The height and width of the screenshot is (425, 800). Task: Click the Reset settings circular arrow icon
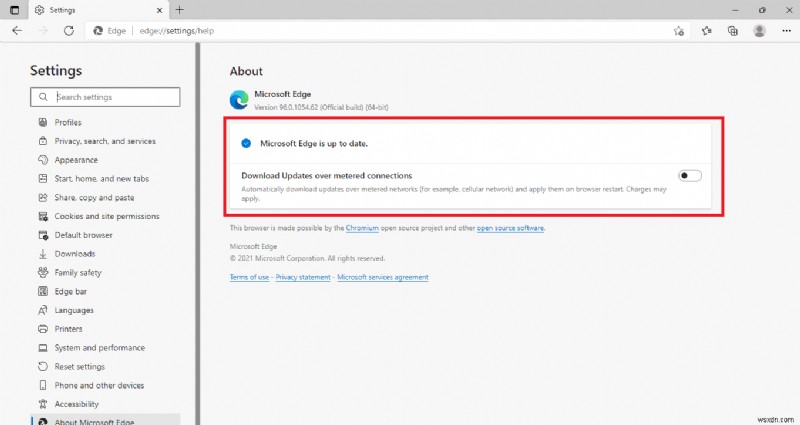click(43, 367)
